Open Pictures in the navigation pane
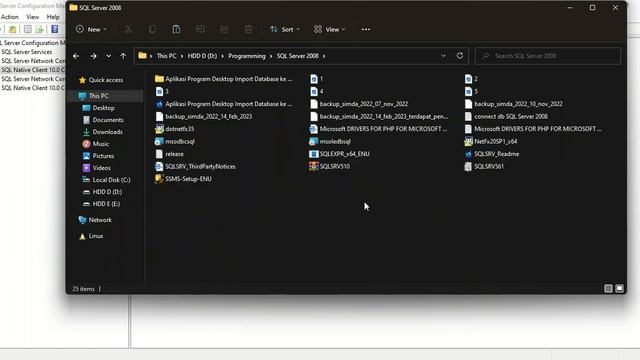Viewport: 640px width, 360px height. 103,156
